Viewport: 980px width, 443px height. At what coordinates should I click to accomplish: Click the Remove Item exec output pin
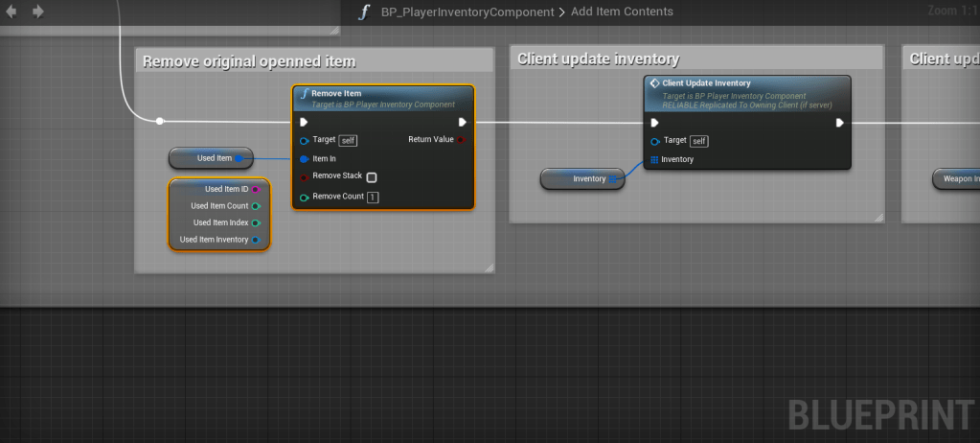[463, 122]
